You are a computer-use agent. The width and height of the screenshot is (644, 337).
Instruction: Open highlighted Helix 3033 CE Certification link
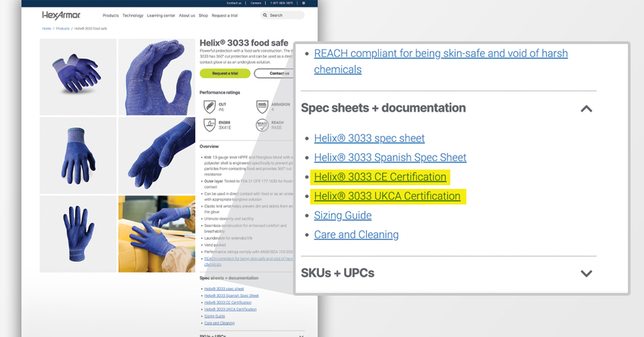(380, 177)
